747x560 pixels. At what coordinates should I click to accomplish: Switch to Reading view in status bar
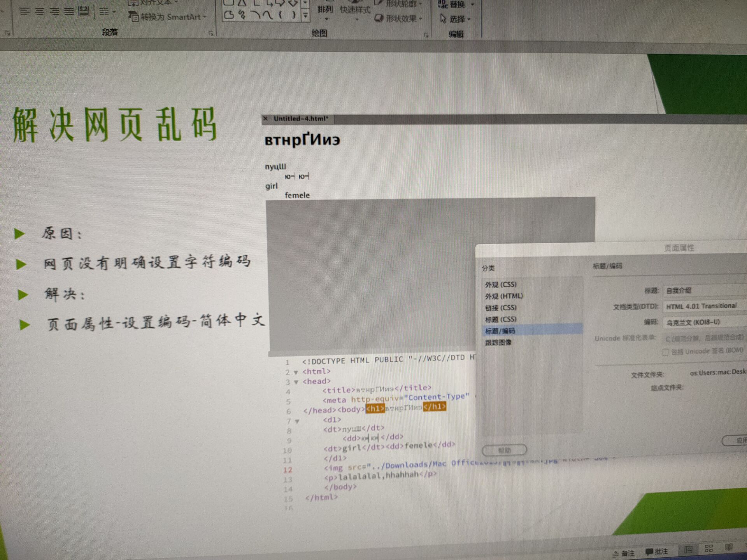(729, 547)
